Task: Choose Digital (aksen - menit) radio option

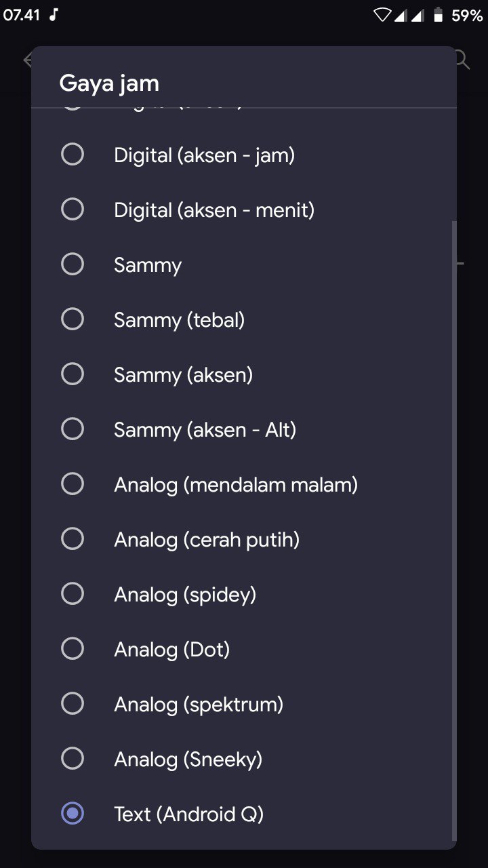Action: coord(244,210)
